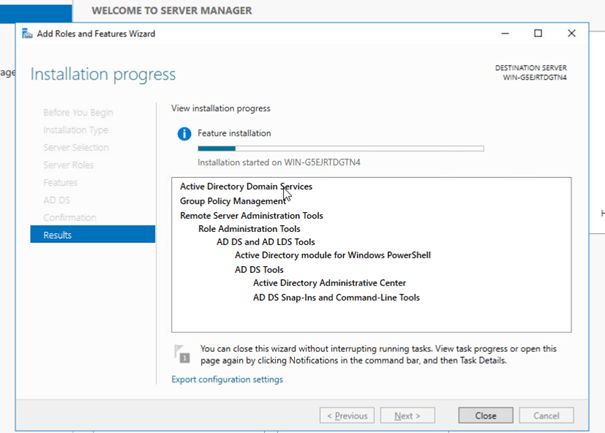The image size is (605, 433).
Task: Select Active Directory Administrative Center entry
Action: pyautogui.click(x=329, y=283)
